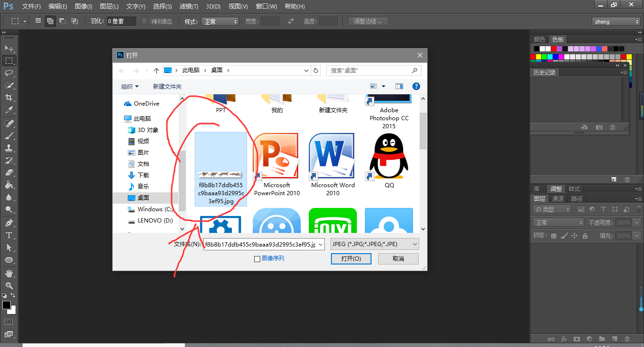Select the Hand tool
This screenshot has width=644, height=347.
tap(9, 273)
